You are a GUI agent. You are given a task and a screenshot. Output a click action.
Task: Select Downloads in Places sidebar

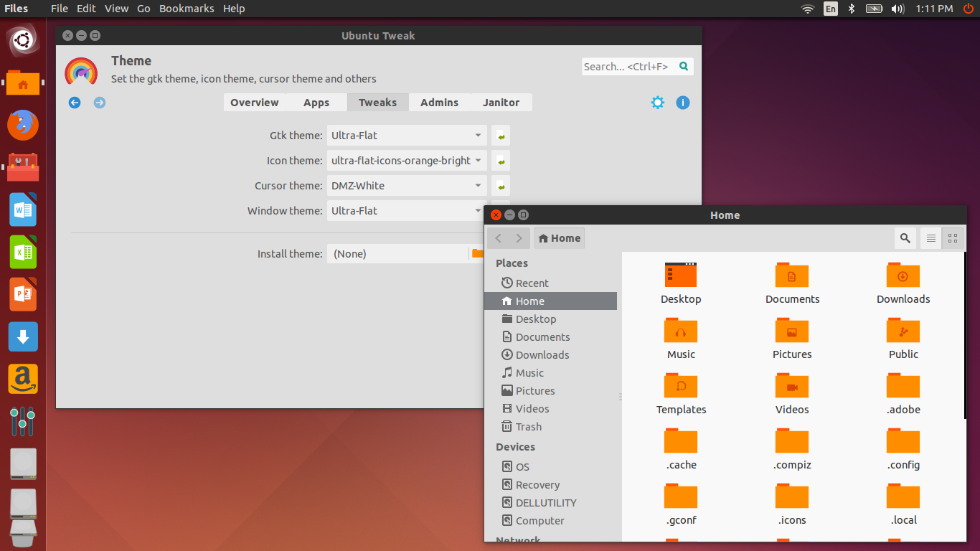(550, 355)
